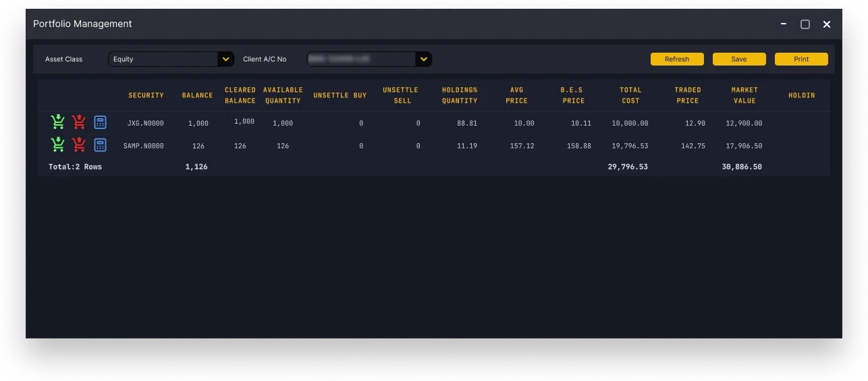Click the Asset Class field showing Equity

tap(171, 59)
